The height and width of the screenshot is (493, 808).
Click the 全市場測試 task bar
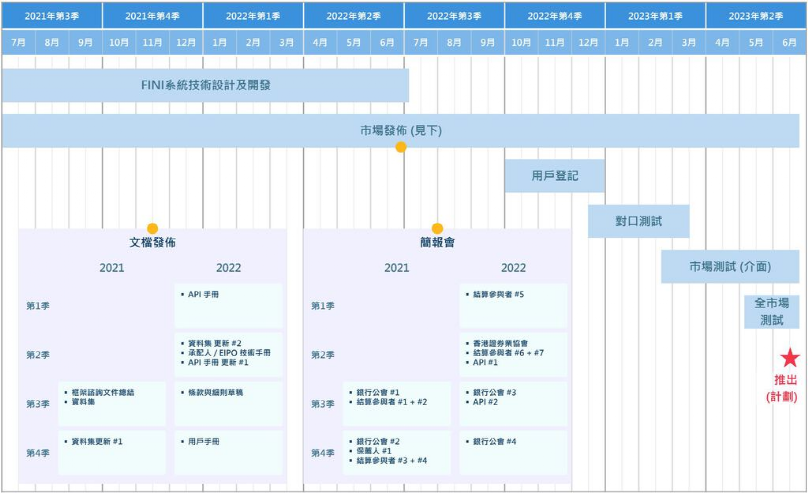coord(771,312)
